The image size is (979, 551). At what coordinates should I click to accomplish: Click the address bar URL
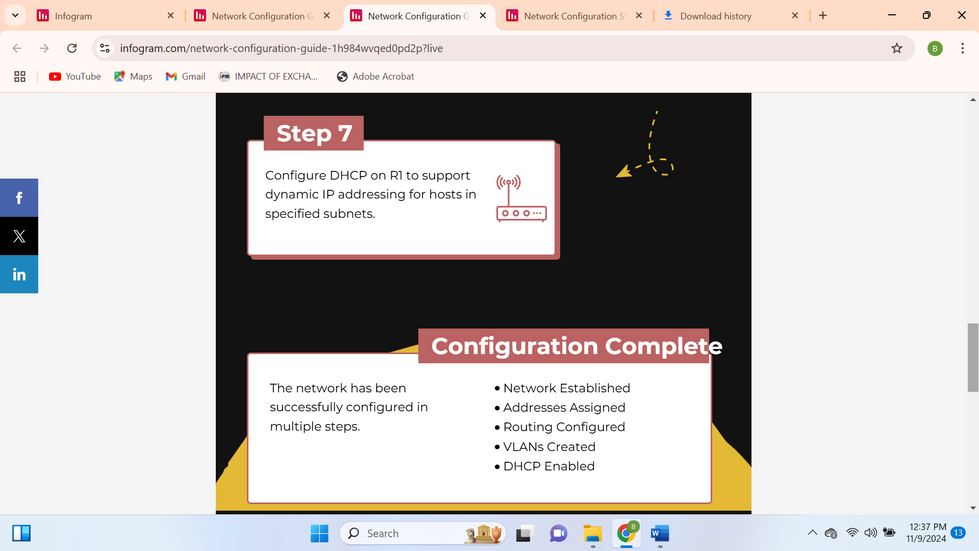pyautogui.click(x=281, y=48)
